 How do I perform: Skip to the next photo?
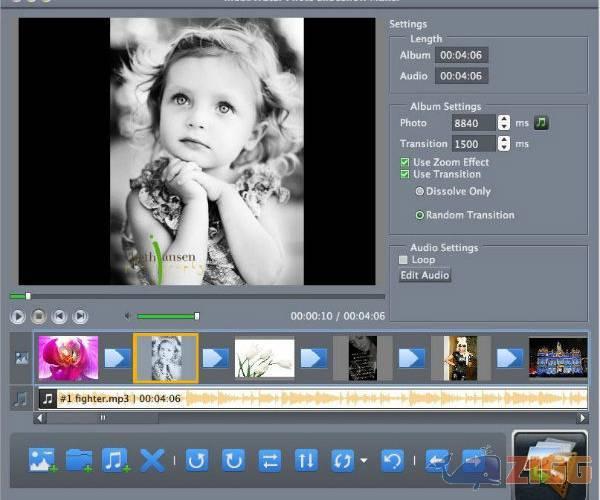(80, 316)
